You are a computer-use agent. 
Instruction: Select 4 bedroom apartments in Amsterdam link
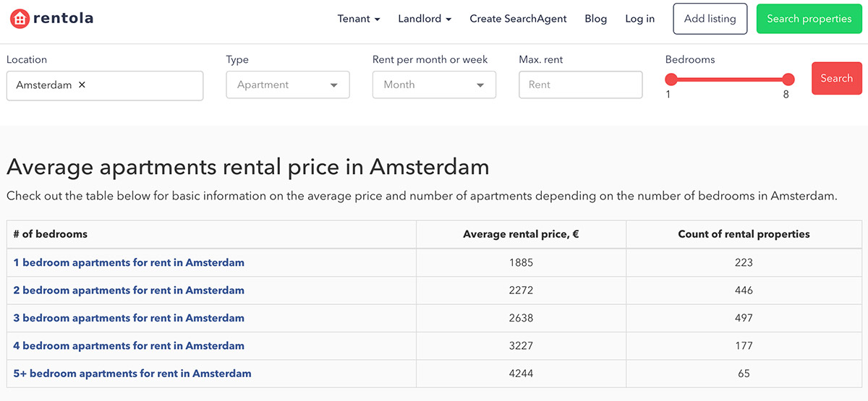[129, 346]
